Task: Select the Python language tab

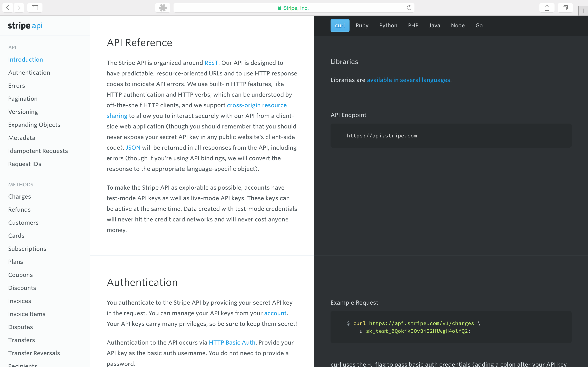Action: tap(388, 25)
